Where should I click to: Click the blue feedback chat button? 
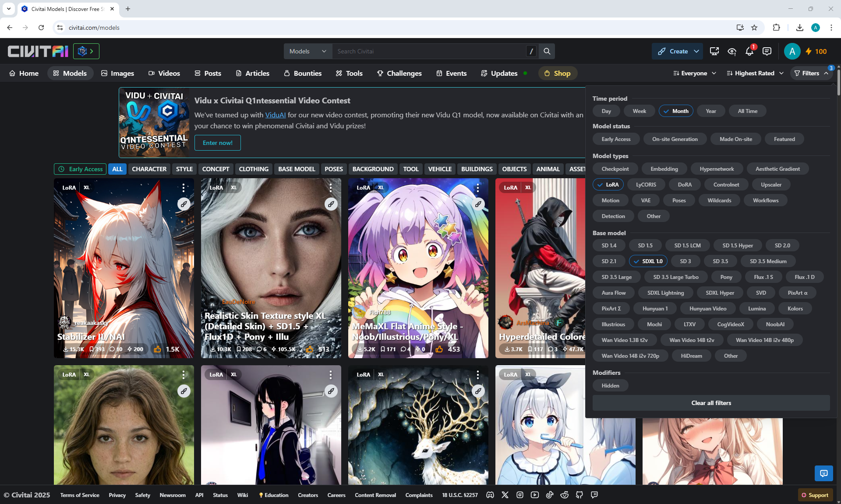point(823,473)
